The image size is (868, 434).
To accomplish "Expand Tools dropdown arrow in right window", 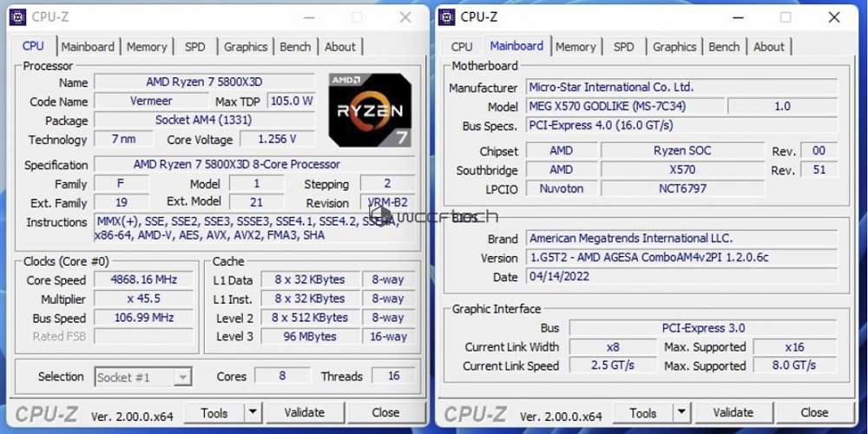I will (x=681, y=413).
